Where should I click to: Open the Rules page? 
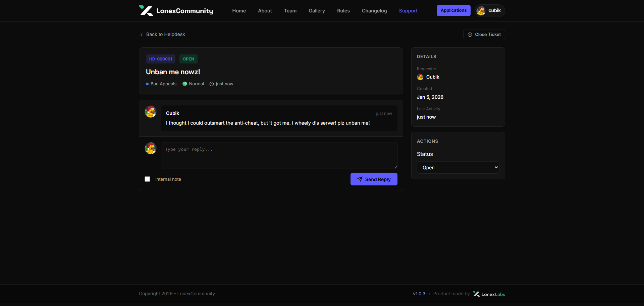click(x=343, y=11)
